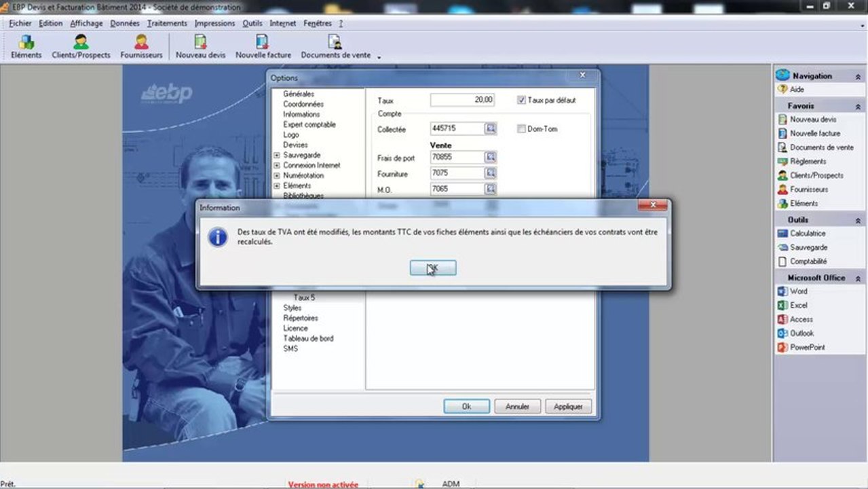This screenshot has width=868, height=489.
Task: Select SMS in the Options tree
Action: [x=290, y=348]
